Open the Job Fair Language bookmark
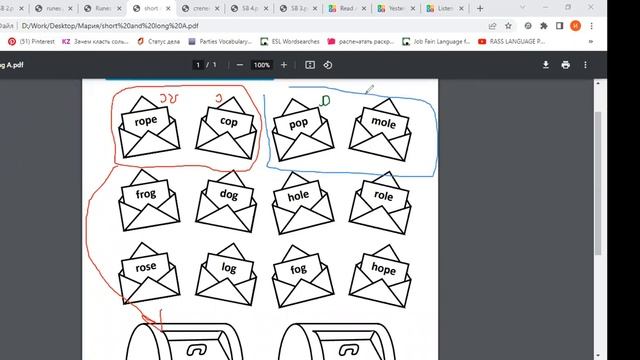 [436, 41]
